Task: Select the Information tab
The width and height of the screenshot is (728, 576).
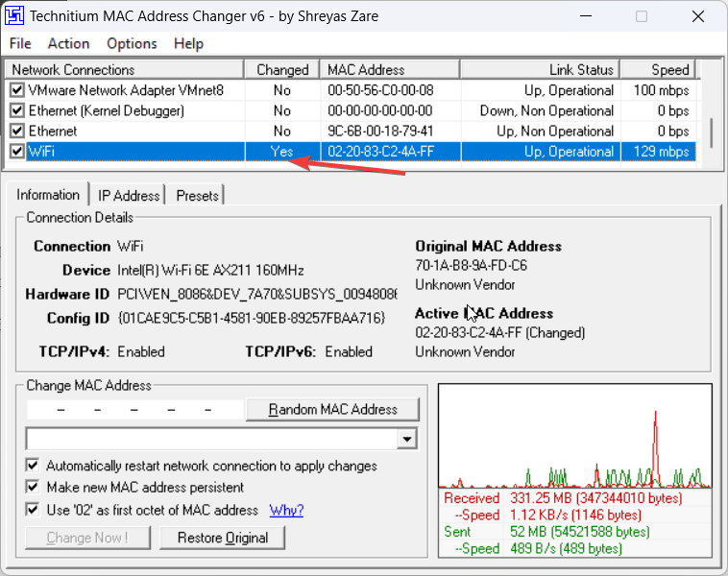Action: click(x=48, y=195)
